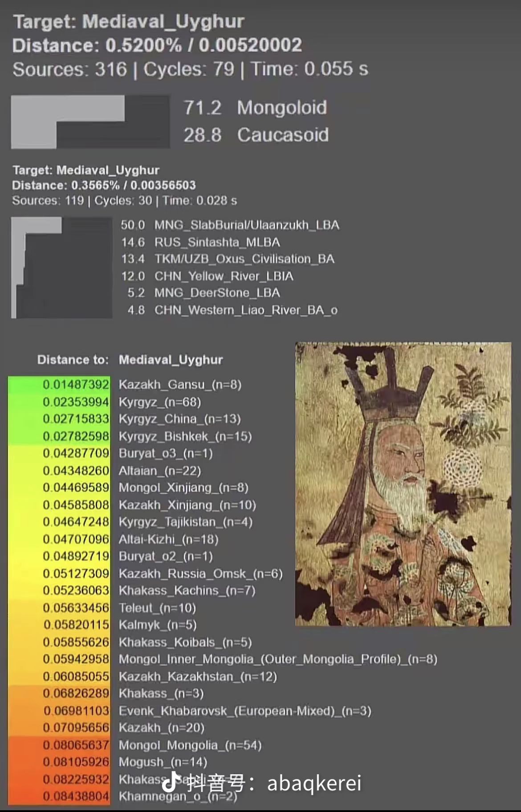Click the Evenk_Khabarovsk_(European-Mixed) population label
521x812 pixels.
[x=244, y=710]
